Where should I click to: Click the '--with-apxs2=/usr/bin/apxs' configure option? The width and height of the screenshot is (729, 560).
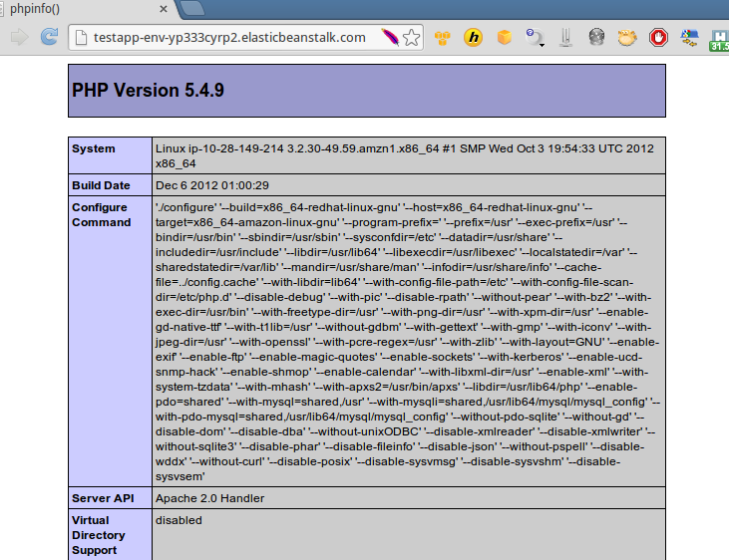(x=388, y=387)
